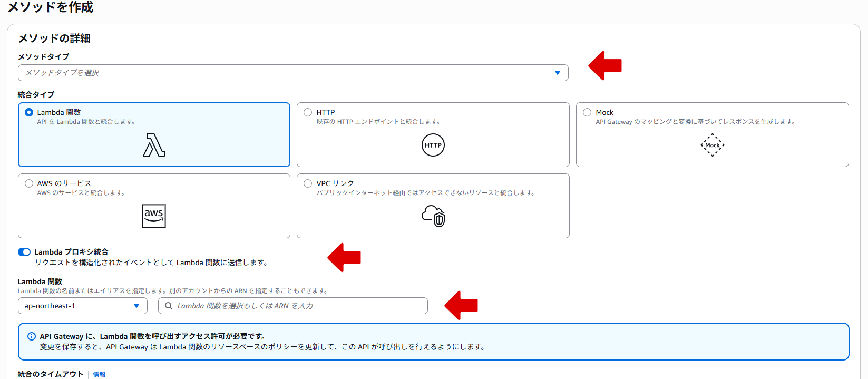The height and width of the screenshot is (379, 868).
Task: Click the Mock diamond icon
Action: (x=713, y=145)
